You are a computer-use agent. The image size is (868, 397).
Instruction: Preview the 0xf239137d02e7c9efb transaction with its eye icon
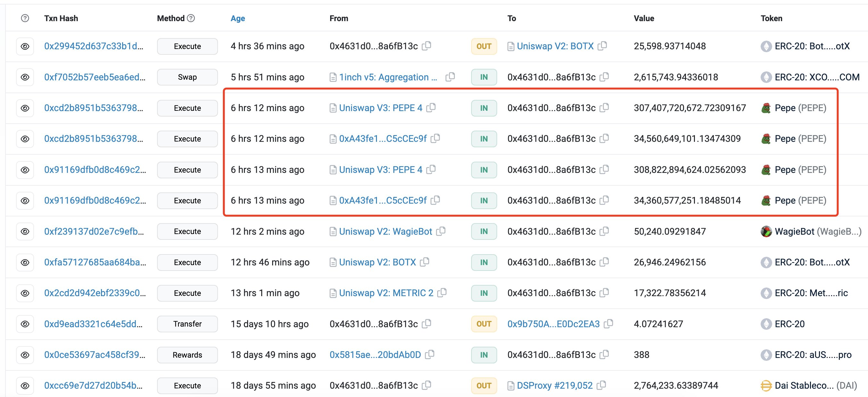(x=25, y=231)
